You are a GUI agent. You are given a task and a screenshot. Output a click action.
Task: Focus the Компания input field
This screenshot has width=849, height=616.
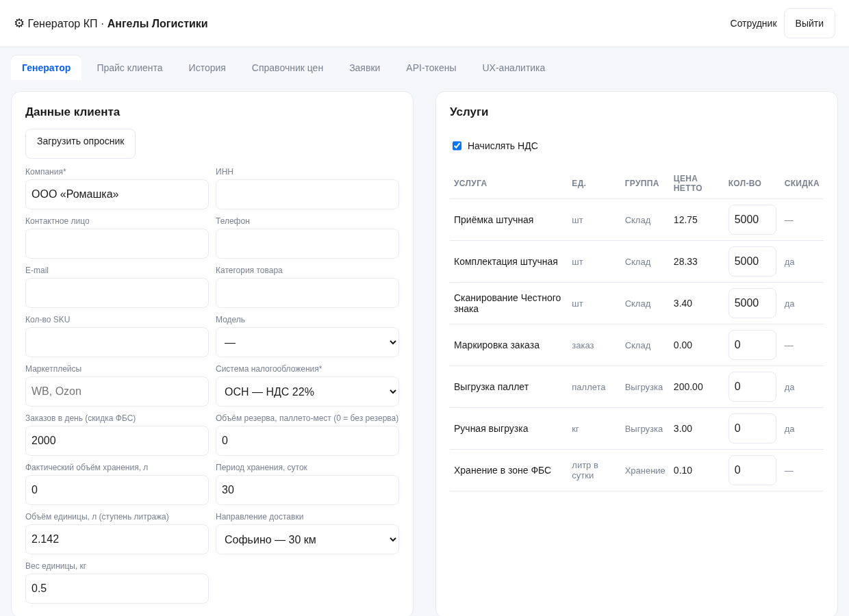point(117,194)
